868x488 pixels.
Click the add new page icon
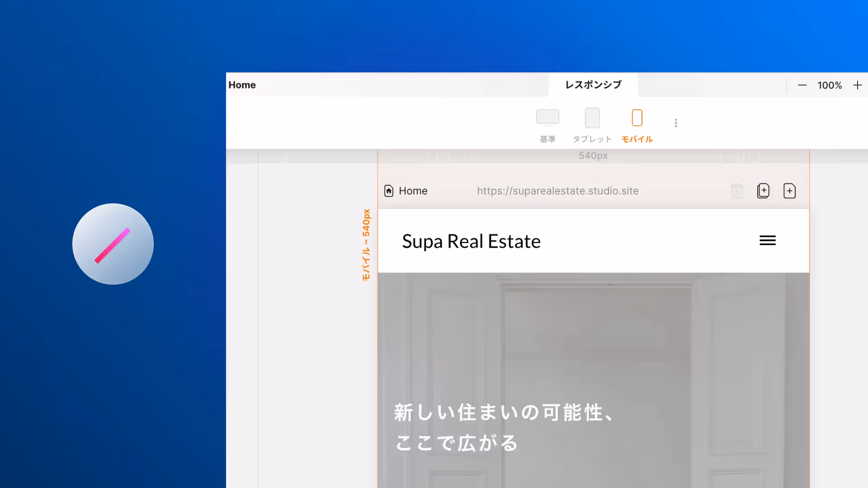[x=789, y=191]
